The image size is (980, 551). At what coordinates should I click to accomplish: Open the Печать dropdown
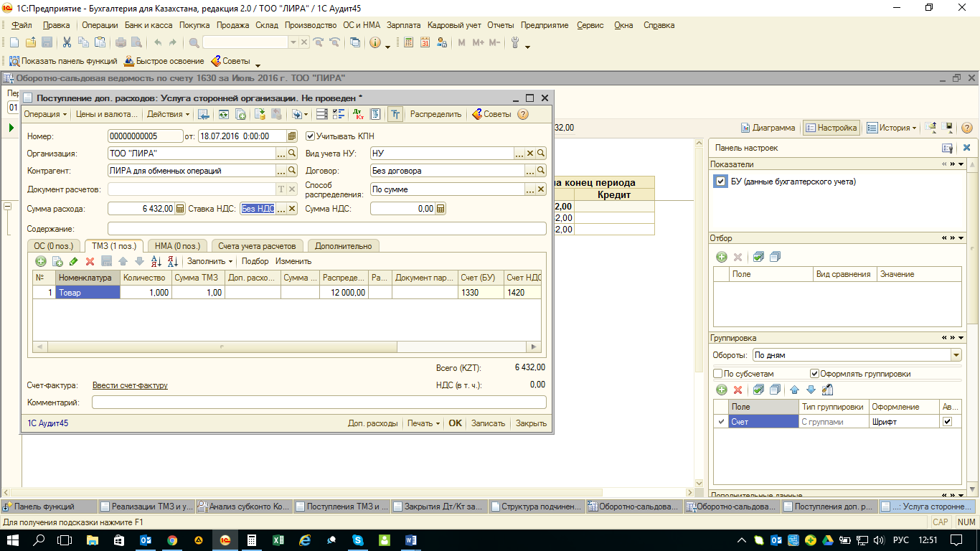423,423
